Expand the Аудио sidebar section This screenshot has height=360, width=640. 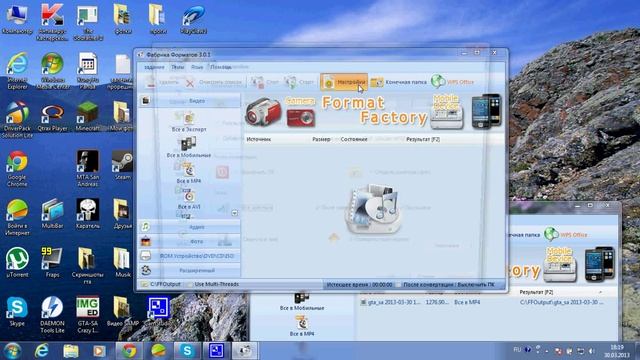coord(189,227)
